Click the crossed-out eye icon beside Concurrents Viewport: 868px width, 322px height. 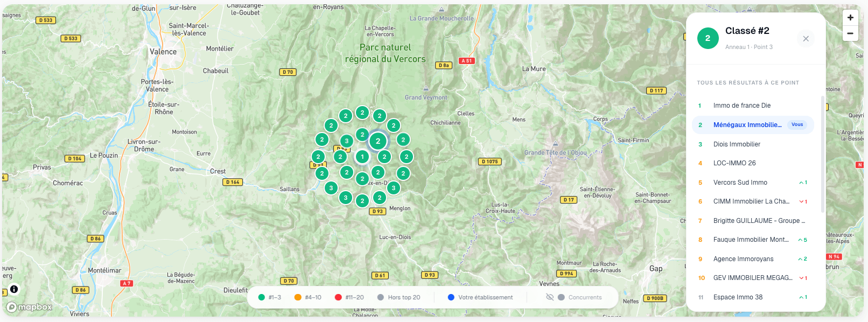click(550, 297)
